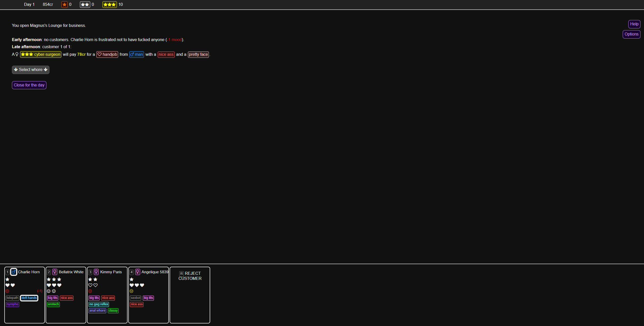Image resolution: width=644 pixels, height=326 pixels.
Task: Click Bellatrix White's erotech tag
Action: 53,304
